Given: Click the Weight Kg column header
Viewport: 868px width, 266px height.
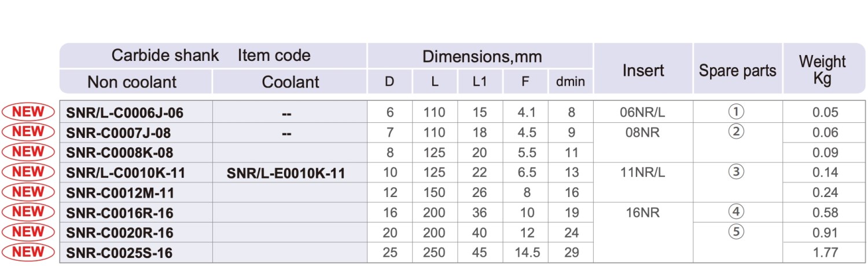Looking at the screenshot, I should (822, 70).
